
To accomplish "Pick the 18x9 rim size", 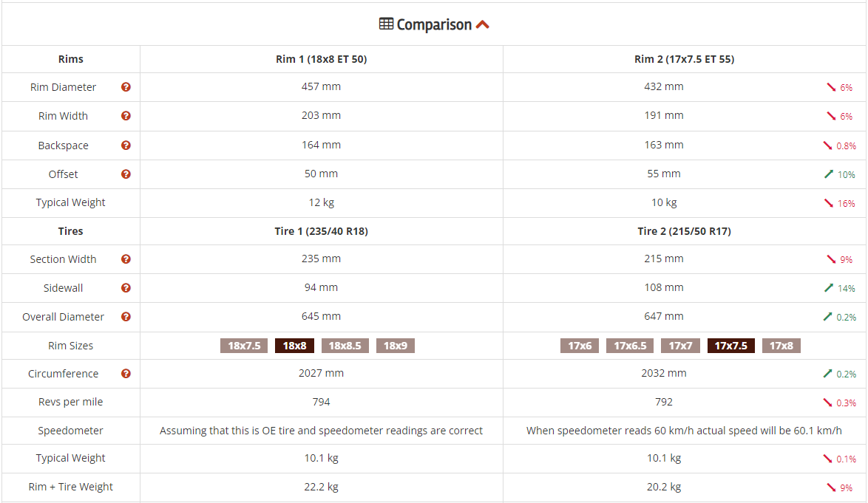I will pyautogui.click(x=396, y=346).
